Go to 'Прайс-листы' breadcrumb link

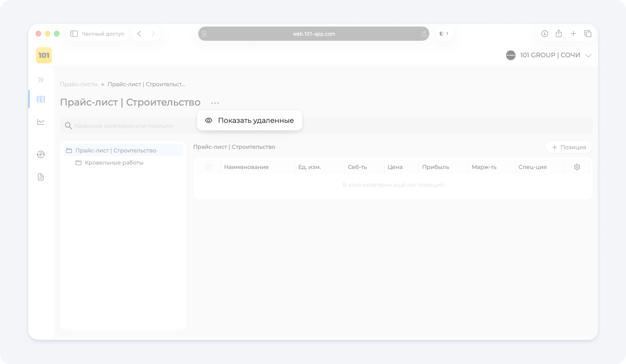(x=79, y=84)
